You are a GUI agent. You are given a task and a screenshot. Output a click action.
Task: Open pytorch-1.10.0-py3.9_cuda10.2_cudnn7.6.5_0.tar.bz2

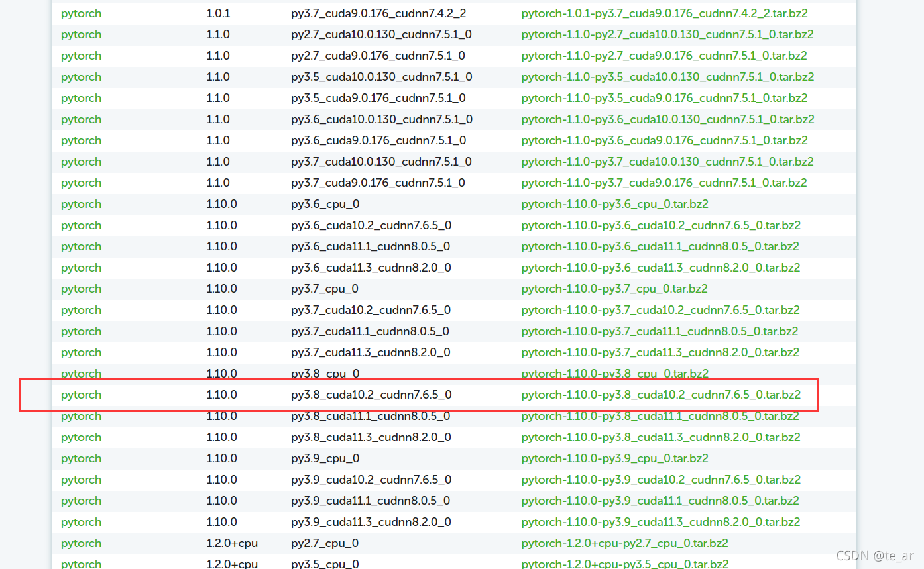(661, 480)
